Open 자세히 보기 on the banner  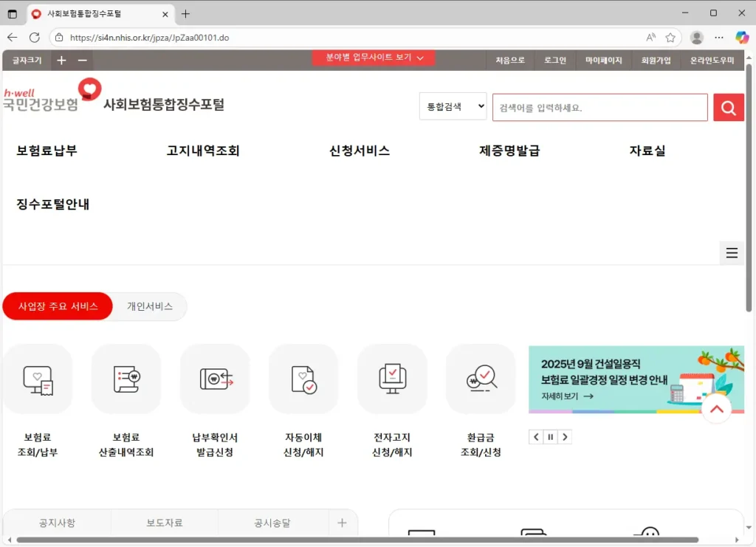[x=568, y=395]
